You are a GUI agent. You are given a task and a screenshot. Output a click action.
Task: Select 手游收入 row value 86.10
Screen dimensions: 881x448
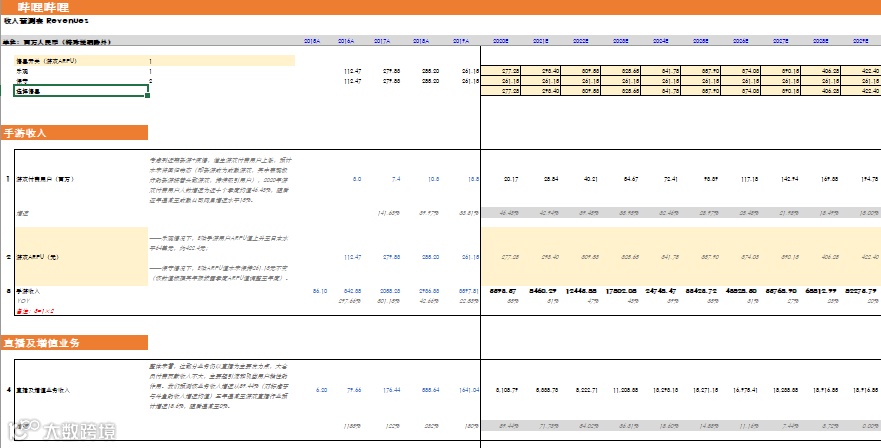[x=320, y=291]
